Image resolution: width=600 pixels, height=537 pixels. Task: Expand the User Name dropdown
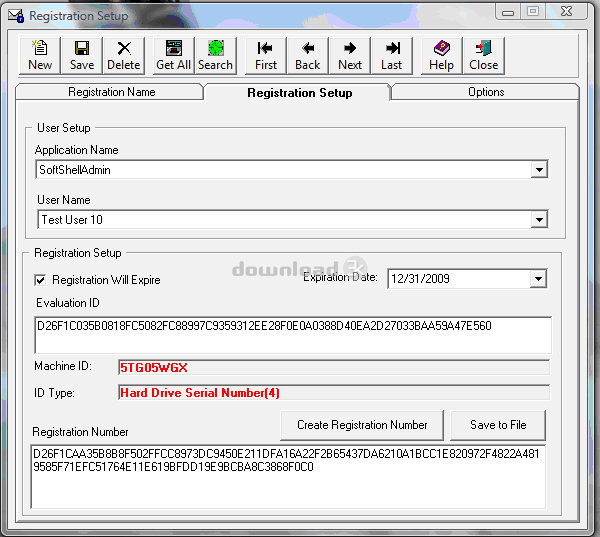[x=539, y=220]
